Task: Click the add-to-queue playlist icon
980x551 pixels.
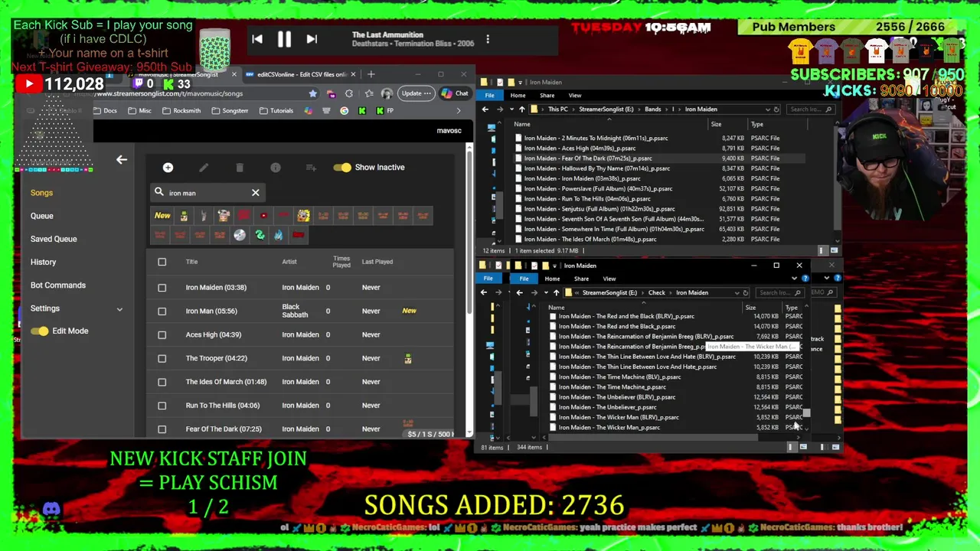Action: click(x=311, y=168)
